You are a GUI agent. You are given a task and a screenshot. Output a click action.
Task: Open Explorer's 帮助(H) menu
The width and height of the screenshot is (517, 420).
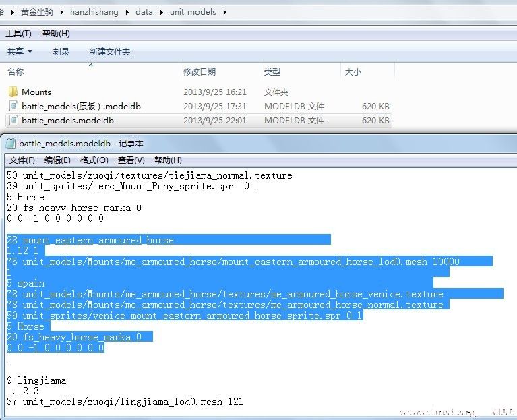55,34
